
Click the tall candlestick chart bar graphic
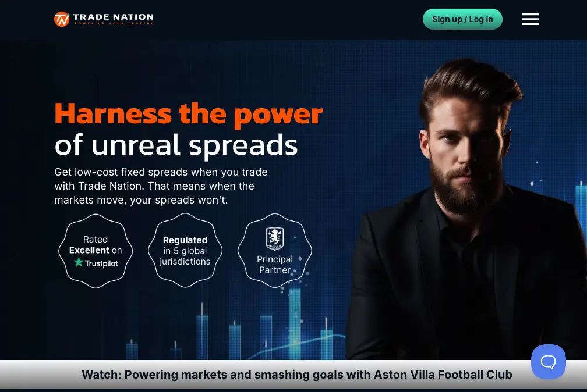tap(295, 323)
